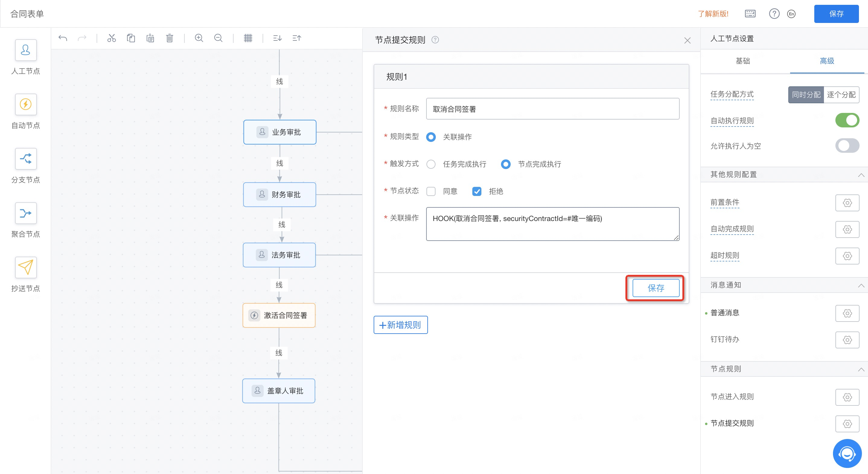Viewport: 868px width, 474px height.
Task: Save rule with highlighted 保存 button
Action: pyautogui.click(x=656, y=288)
